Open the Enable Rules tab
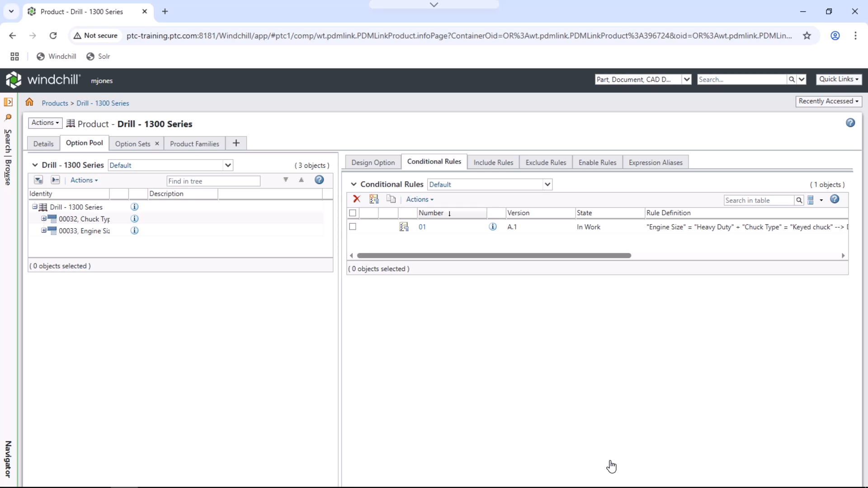This screenshot has height=488, width=868. coord(597,162)
